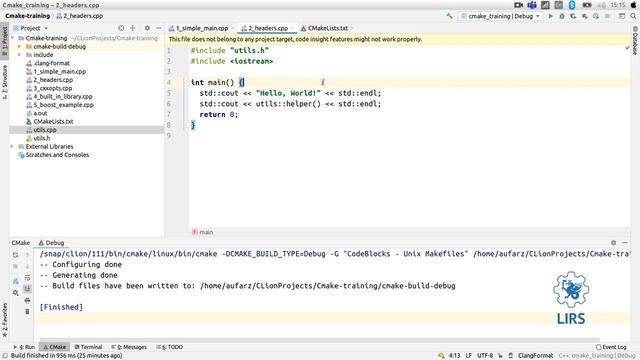
Task: Open the TODO tool window
Action: point(170,347)
